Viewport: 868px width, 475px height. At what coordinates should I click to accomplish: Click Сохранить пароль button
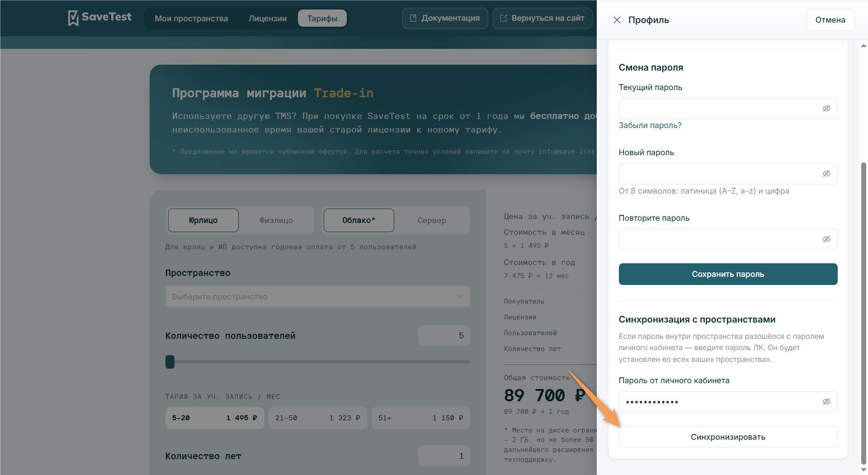pyautogui.click(x=728, y=274)
